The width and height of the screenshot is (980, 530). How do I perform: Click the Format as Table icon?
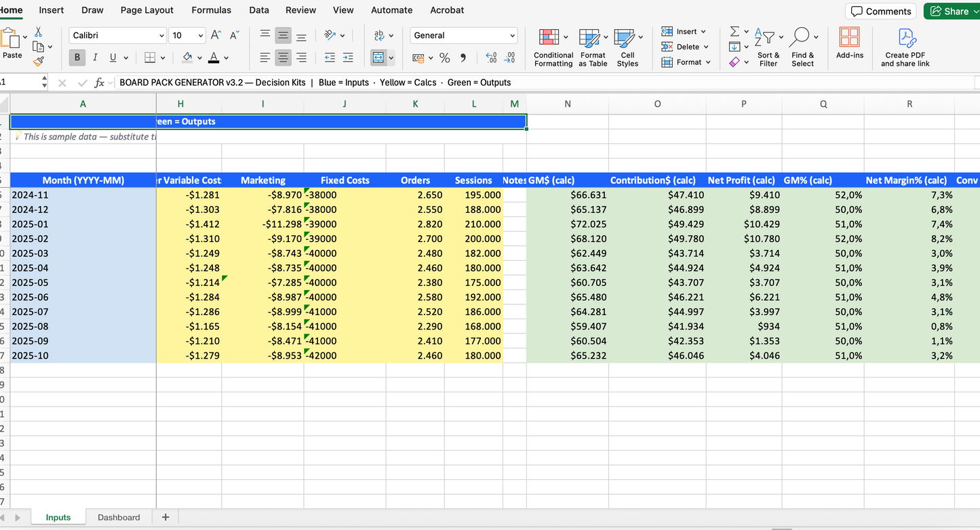589,38
